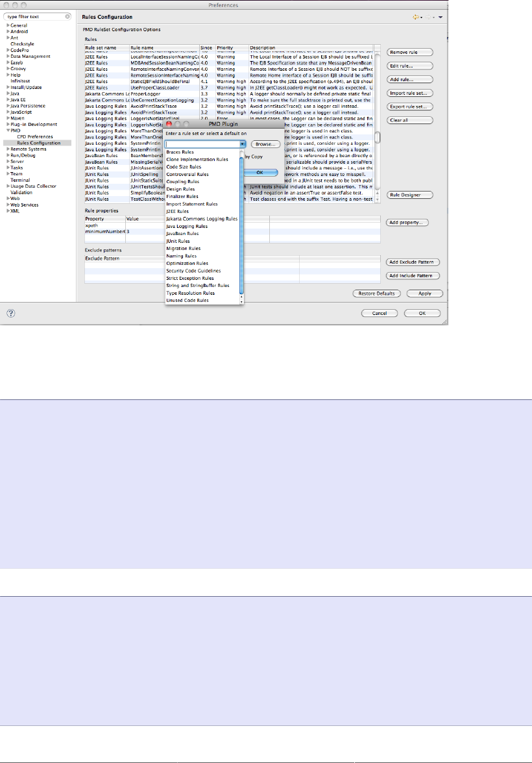Expand the Web Services tree node
The image size is (532, 763).
tap(8, 205)
